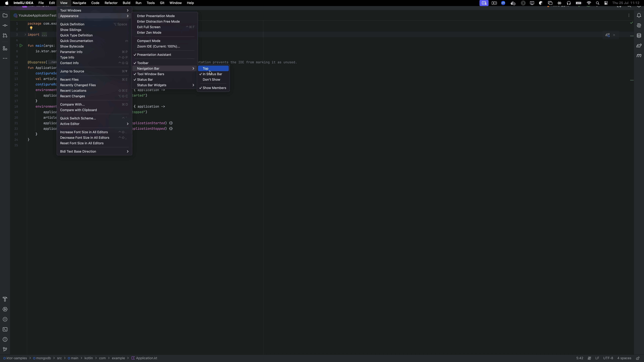Select 'Don't Show' navigation bar option

click(x=211, y=80)
